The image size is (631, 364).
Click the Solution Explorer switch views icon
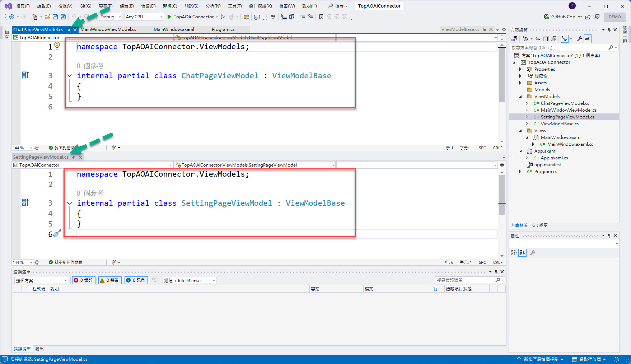[x=514, y=39]
